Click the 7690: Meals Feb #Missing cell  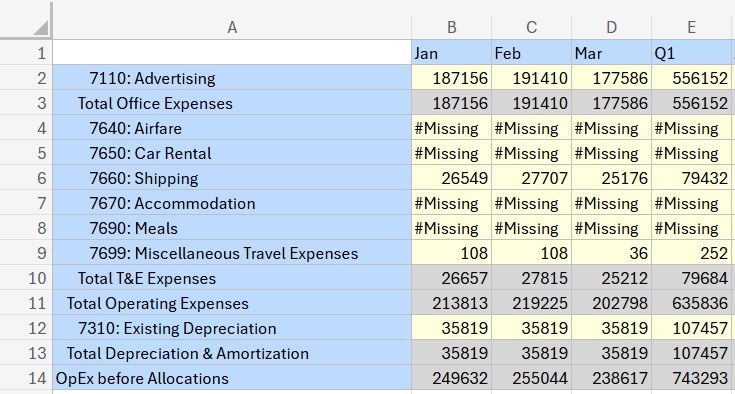tap(532, 228)
